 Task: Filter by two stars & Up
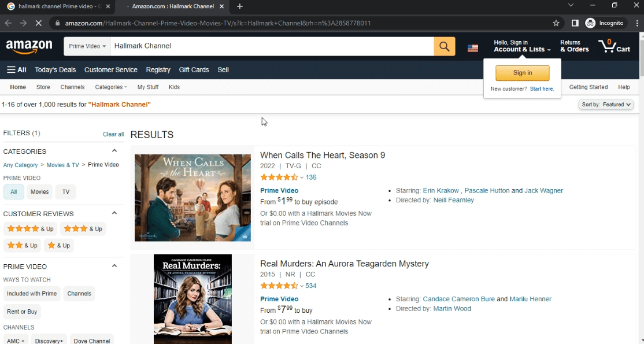pyautogui.click(x=22, y=245)
